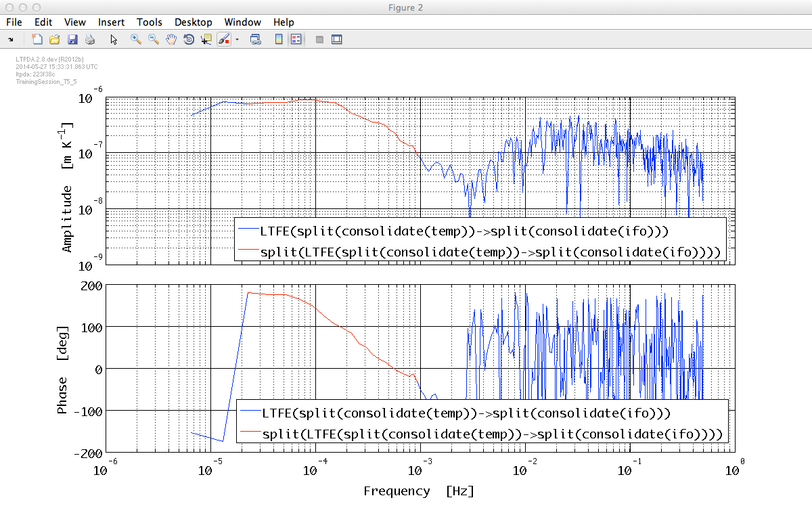This screenshot has height=523, width=812.
Task: Select blue LTFE legend entry in amplitude plot
Action: click(453, 231)
